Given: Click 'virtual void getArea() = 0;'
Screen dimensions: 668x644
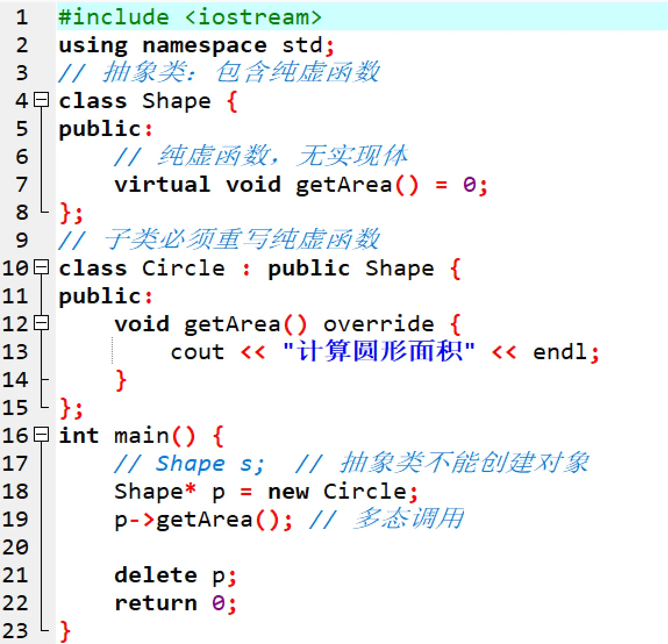Looking at the screenshot, I should (301, 185).
